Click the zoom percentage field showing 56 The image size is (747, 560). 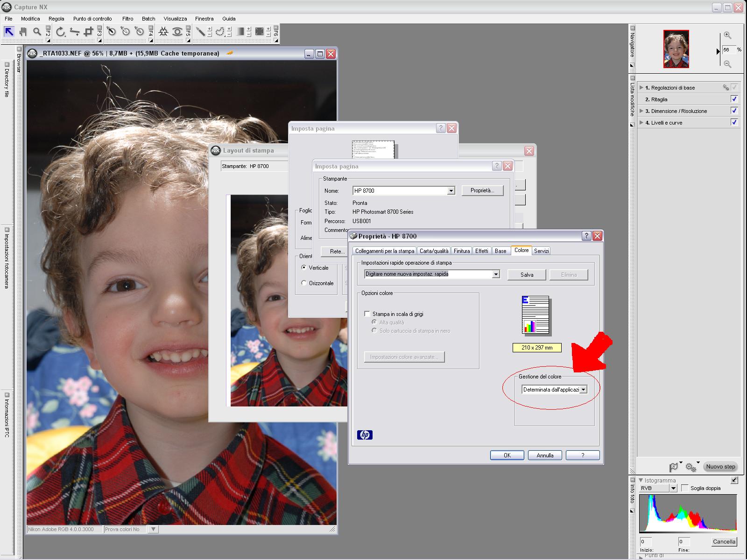coord(728,50)
